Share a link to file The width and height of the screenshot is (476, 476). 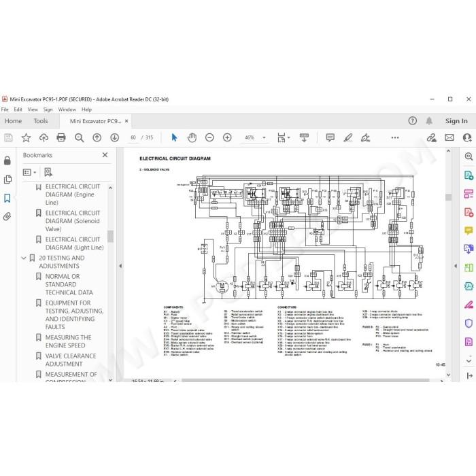(x=431, y=137)
